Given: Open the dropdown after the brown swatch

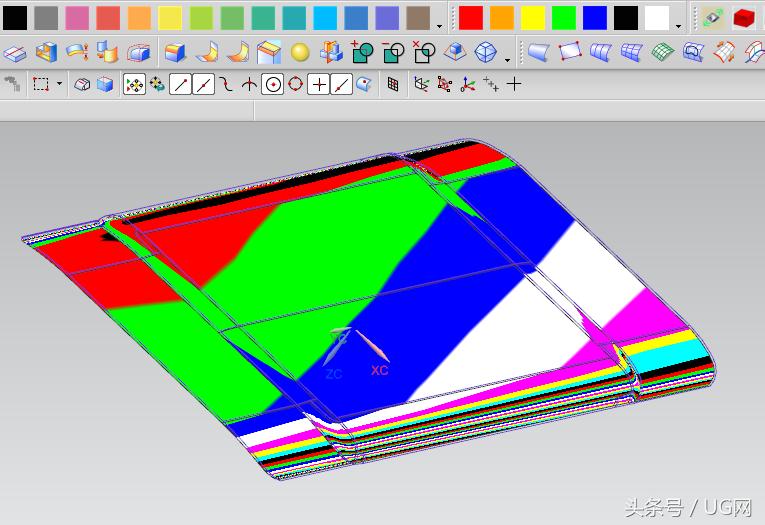Looking at the screenshot, I should [441, 25].
